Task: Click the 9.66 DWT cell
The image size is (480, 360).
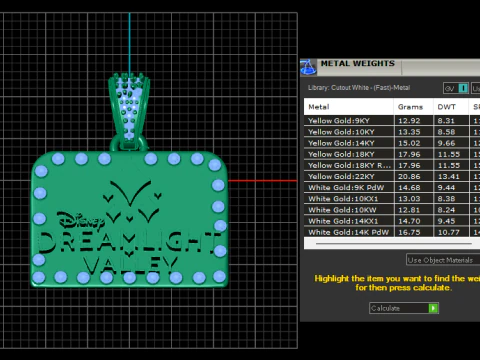Action: 451,143
